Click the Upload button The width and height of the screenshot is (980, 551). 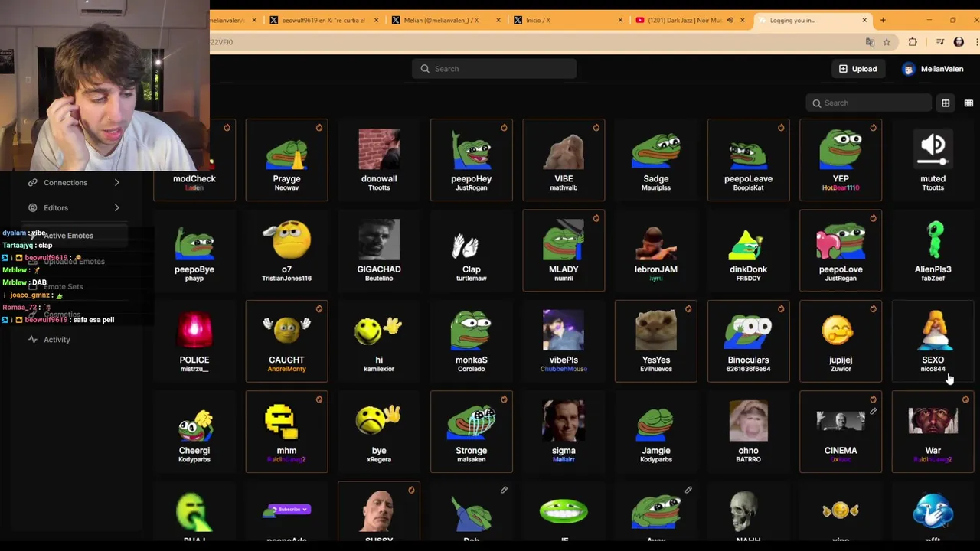tap(857, 69)
